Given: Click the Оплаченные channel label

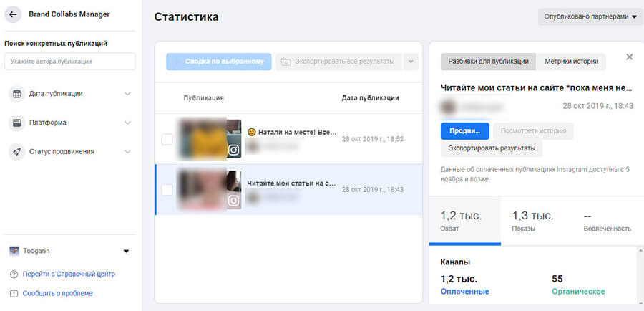Looking at the screenshot, I should (x=465, y=292).
